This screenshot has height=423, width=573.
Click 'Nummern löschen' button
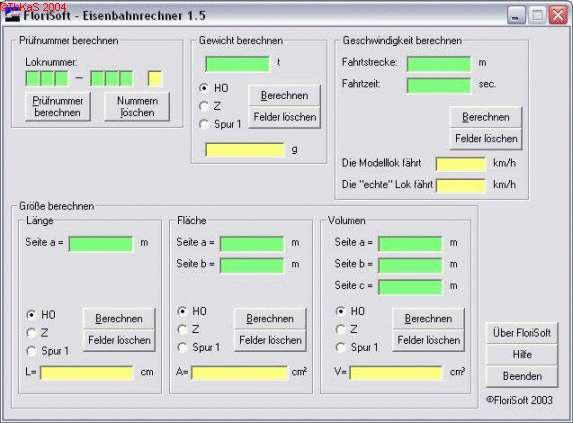pyautogui.click(x=137, y=107)
